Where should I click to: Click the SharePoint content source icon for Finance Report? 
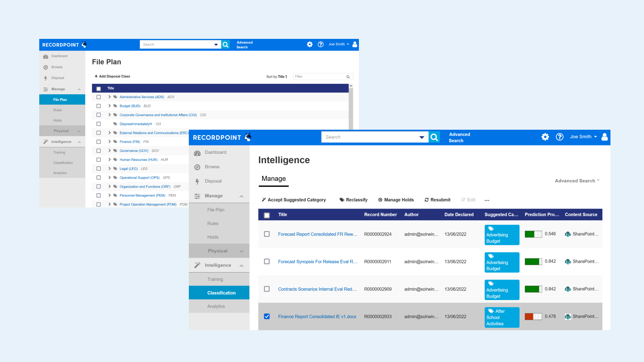(x=568, y=316)
